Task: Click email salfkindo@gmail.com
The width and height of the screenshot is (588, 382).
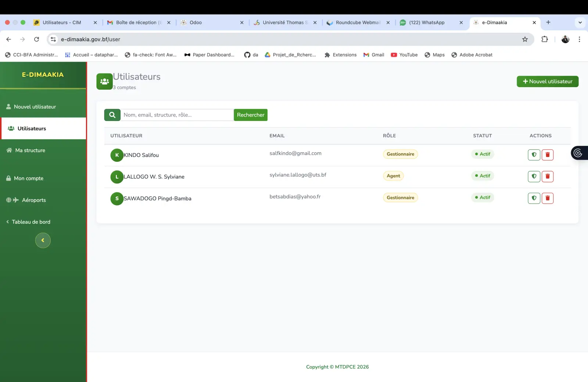Action: click(x=295, y=153)
